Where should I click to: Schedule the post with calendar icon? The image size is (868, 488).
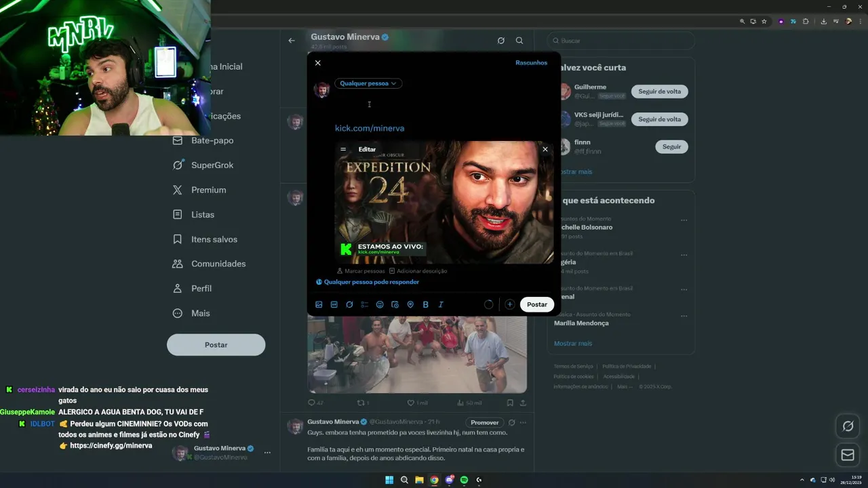click(395, 305)
